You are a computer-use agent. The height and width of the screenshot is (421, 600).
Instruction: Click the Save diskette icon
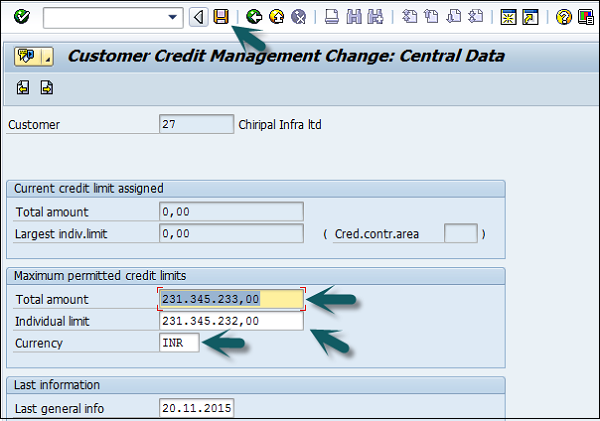[221, 17]
